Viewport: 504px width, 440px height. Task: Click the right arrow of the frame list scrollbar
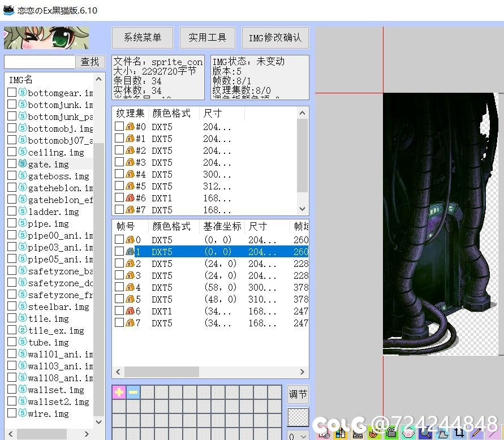tap(302, 372)
